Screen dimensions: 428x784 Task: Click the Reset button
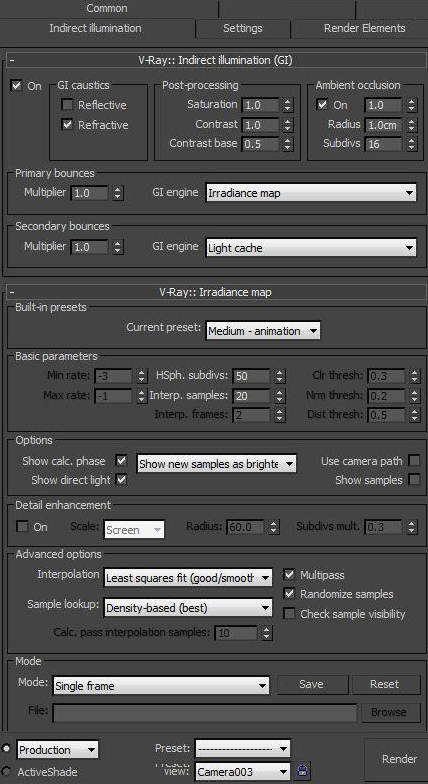(386, 684)
